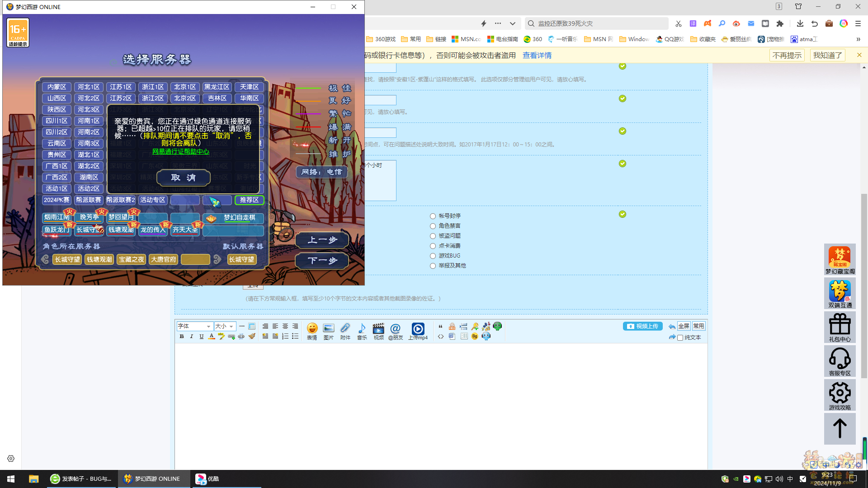Viewport: 868px width, 488px height.
Task: Pick the 大唐官府 character server
Action: pyautogui.click(x=163, y=259)
